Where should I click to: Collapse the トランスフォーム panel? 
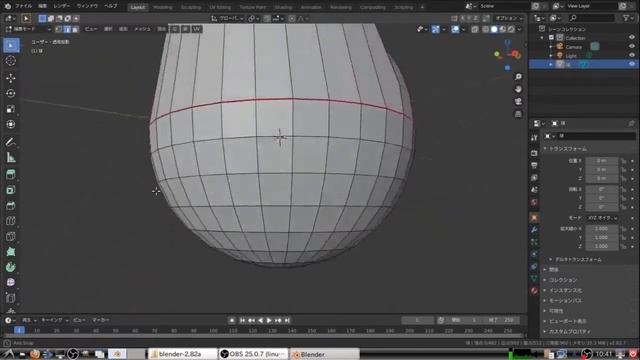click(x=567, y=149)
